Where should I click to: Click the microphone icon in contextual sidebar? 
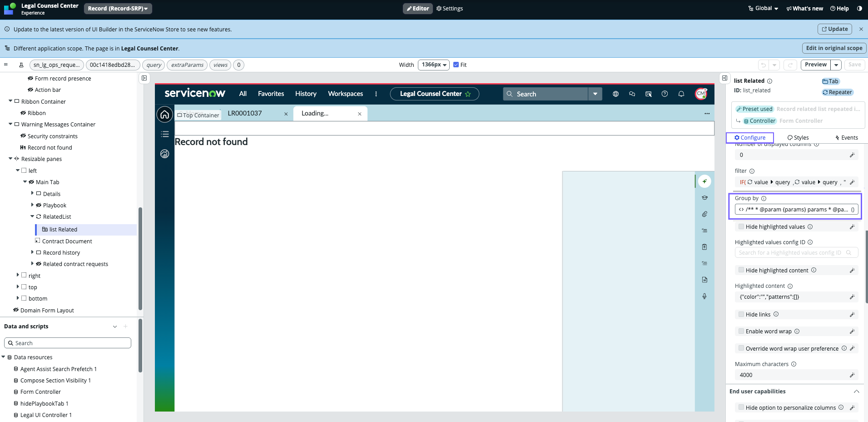(x=704, y=296)
